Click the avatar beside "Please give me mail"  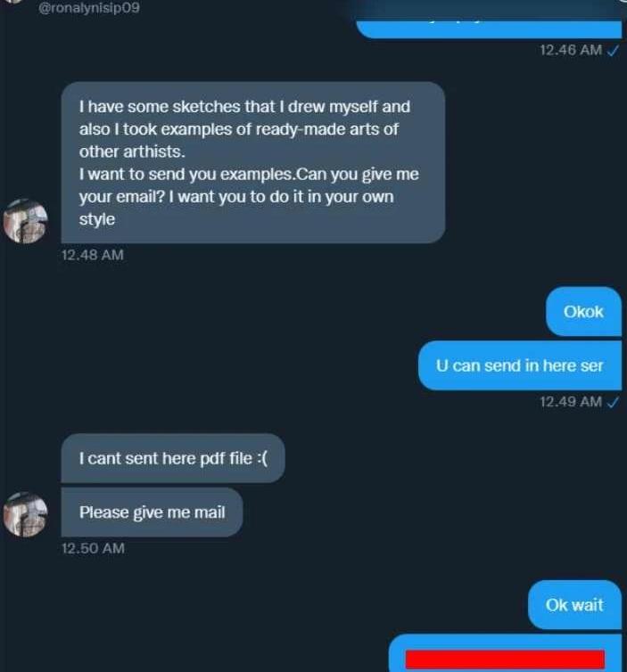26,513
